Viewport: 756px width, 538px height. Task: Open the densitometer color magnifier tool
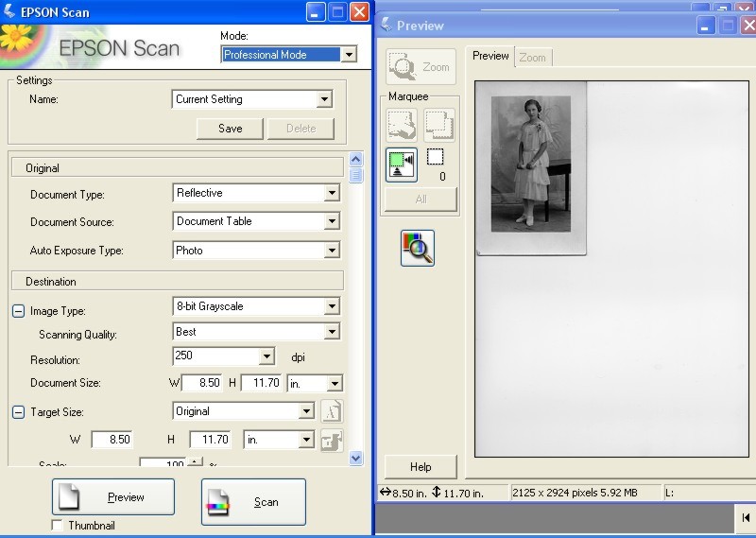click(x=417, y=248)
